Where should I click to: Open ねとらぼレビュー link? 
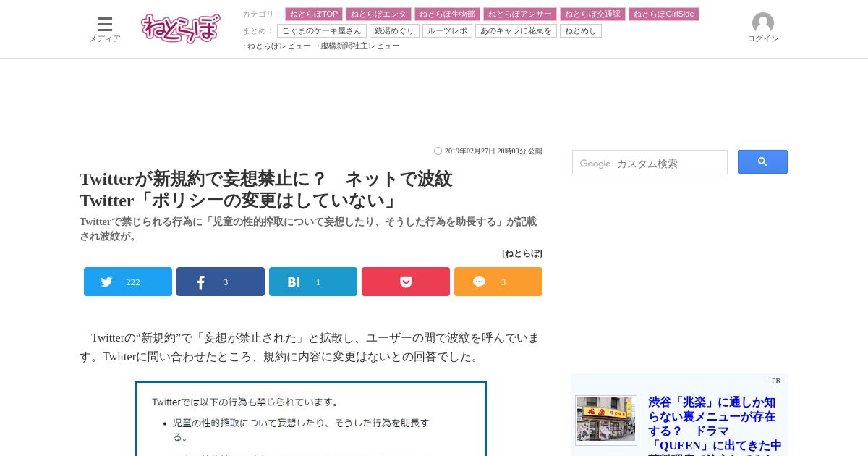(x=279, y=46)
